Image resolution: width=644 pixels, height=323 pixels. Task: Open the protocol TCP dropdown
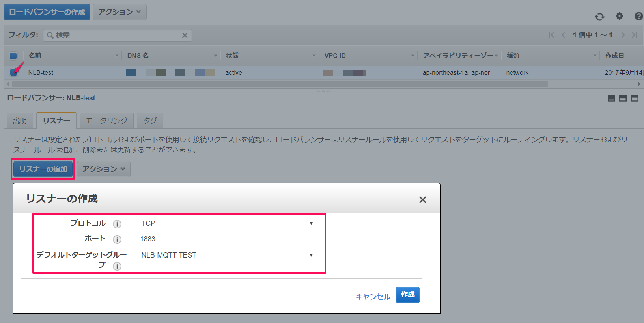[227, 223]
